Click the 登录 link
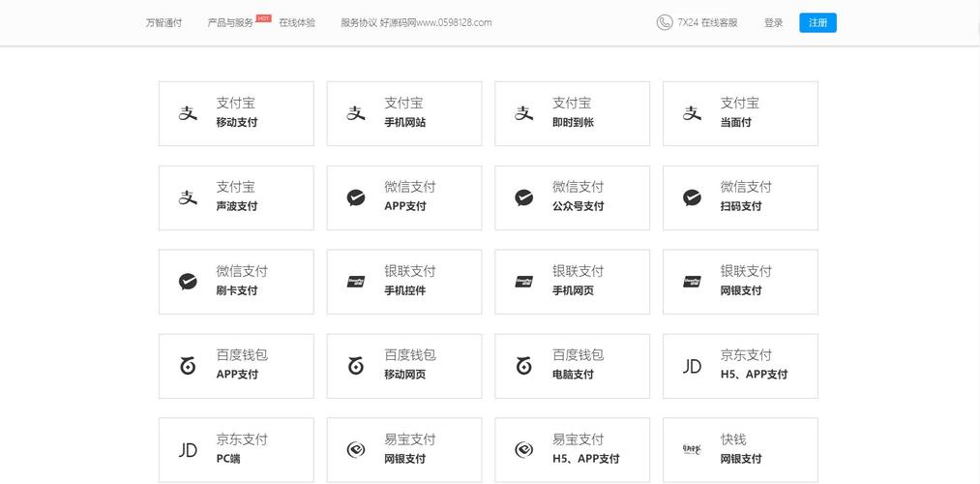 773,22
